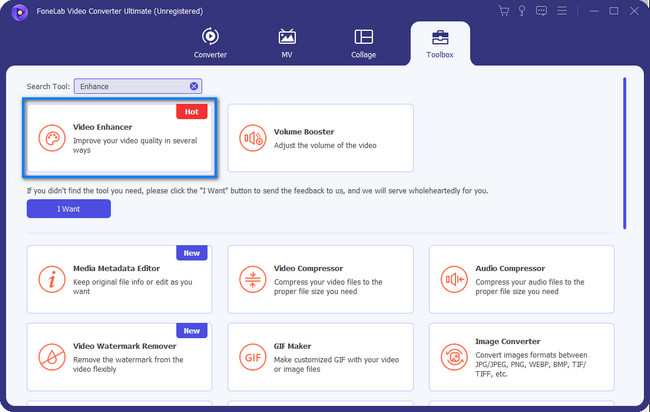Click the Media Metadata Editor info icon
This screenshot has height=412, width=650.
(52, 279)
